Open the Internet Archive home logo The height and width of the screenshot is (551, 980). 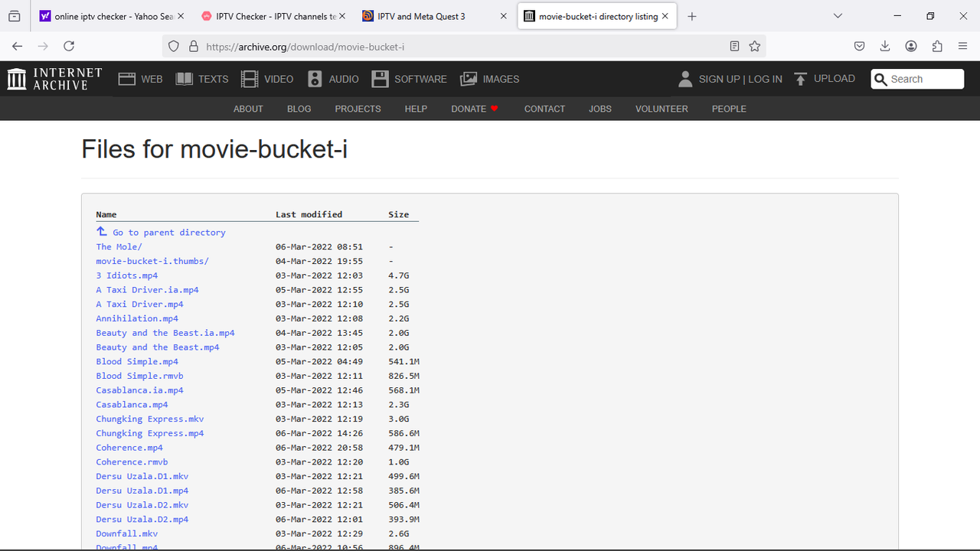(x=54, y=79)
